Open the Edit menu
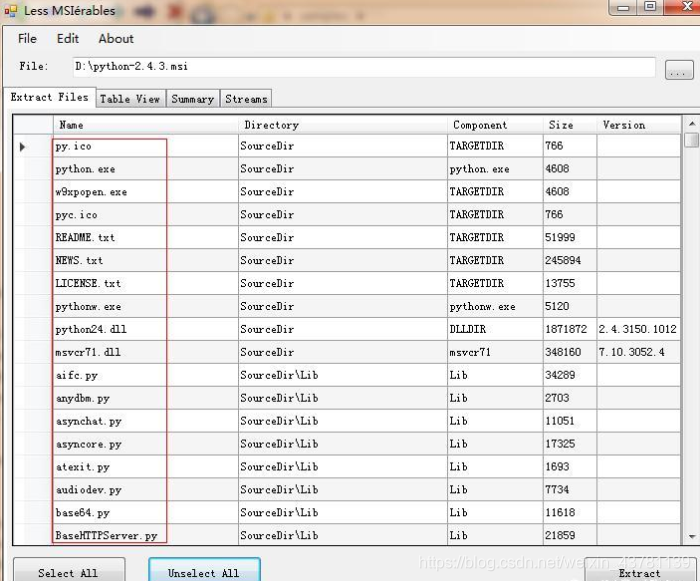The width and height of the screenshot is (700, 581). pos(67,39)
